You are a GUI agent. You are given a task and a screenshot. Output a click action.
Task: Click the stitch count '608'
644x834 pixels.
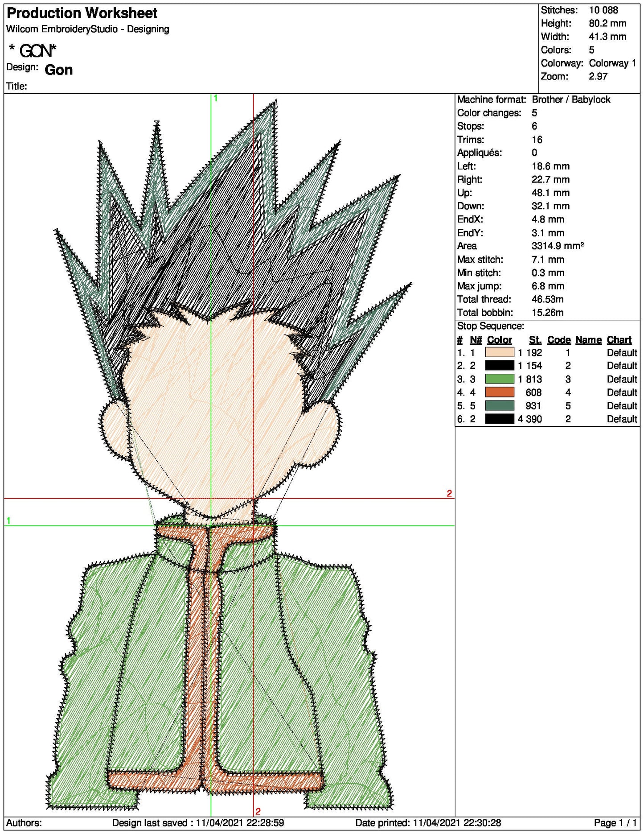(533, 392)
